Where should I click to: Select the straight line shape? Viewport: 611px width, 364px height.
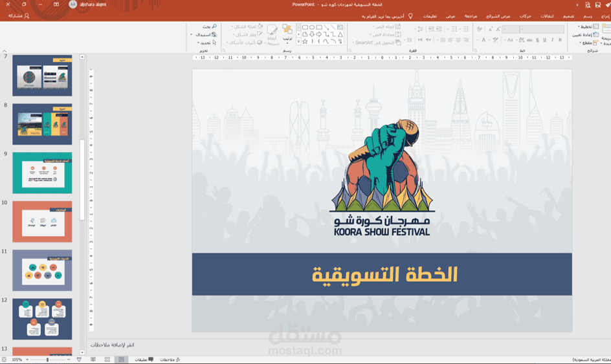tap(333, 27)
